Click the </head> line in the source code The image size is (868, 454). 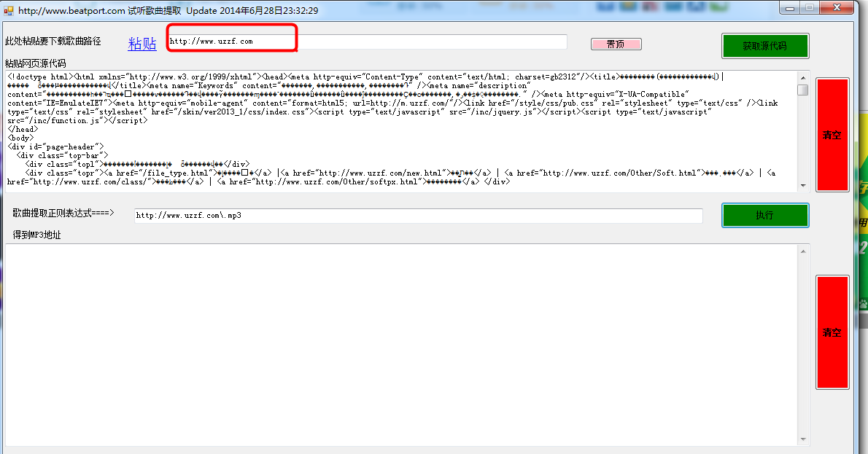coord(23,130)
